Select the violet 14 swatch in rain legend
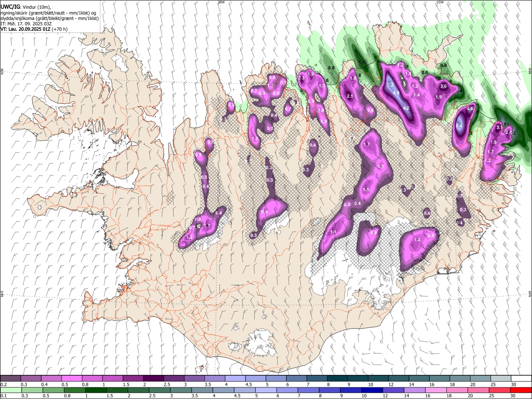 click(x=415, y=390)
